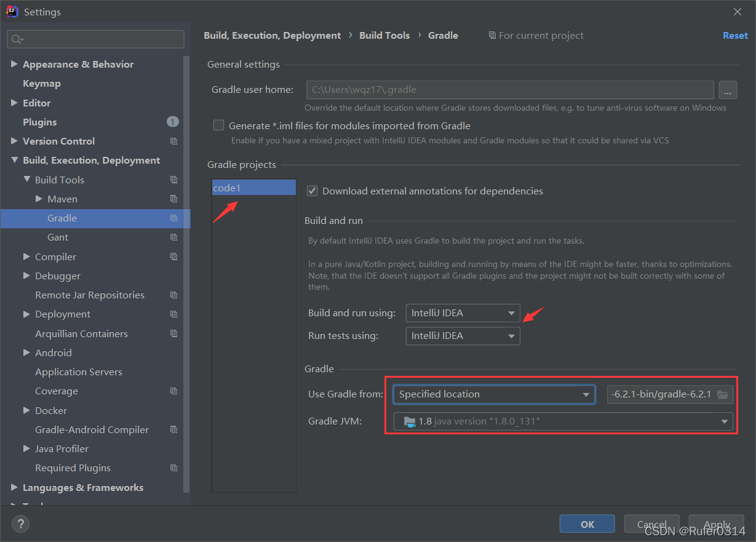This screenshot has height=542, width=756.
Task: Click the project-level icon beside Compiler
Action: [174, 257]
